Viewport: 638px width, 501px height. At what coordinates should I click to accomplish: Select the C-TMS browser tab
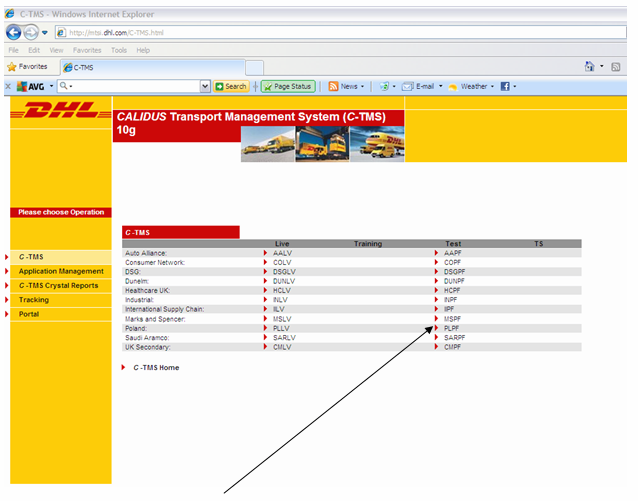point(153,67)
